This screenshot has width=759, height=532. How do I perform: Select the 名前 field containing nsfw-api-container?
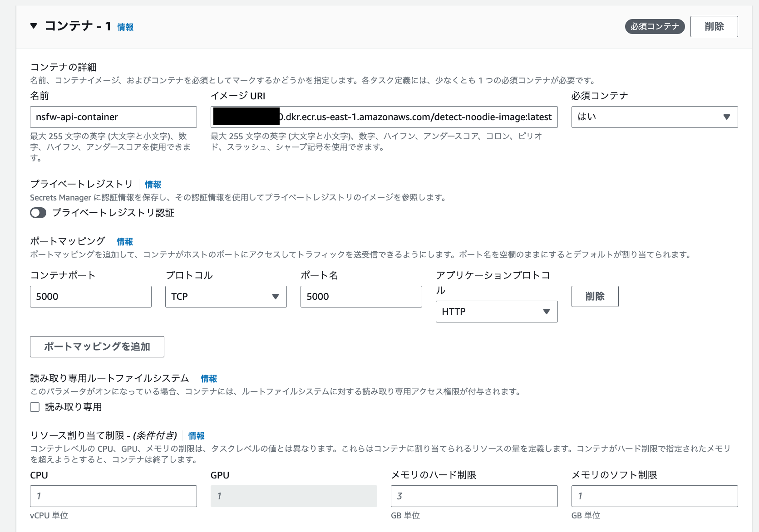pos(113,117)
